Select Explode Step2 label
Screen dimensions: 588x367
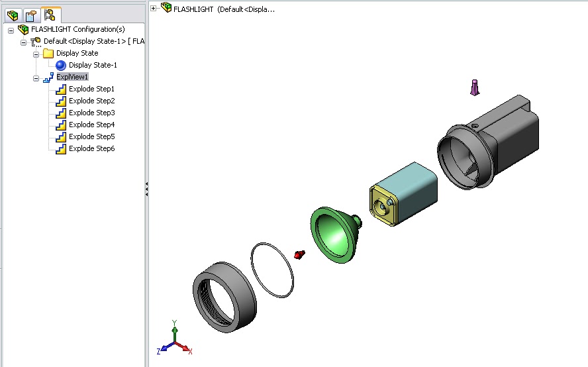coord(92,101)
